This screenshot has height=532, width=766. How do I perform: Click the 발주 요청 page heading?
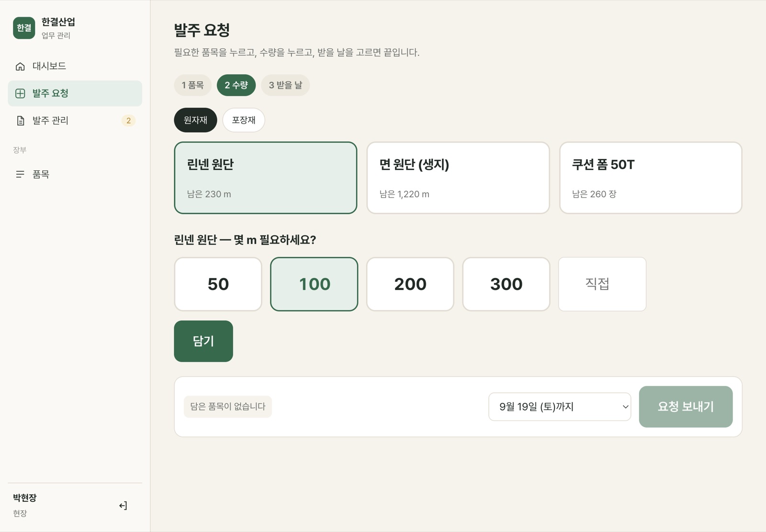202,30
